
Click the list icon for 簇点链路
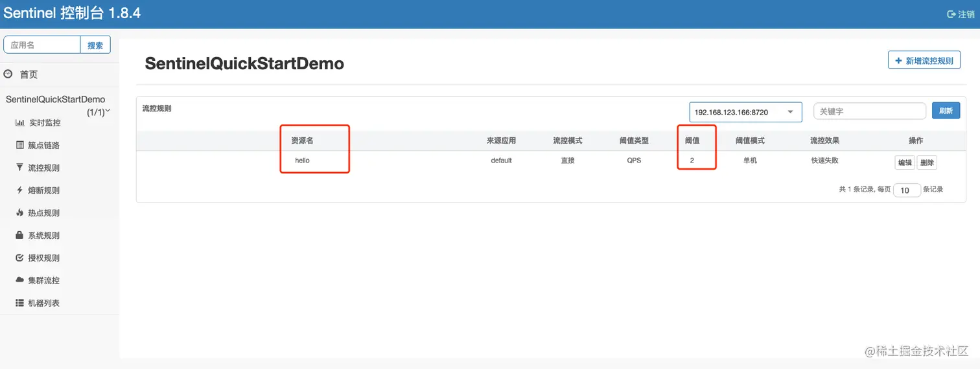pos(19,145)
